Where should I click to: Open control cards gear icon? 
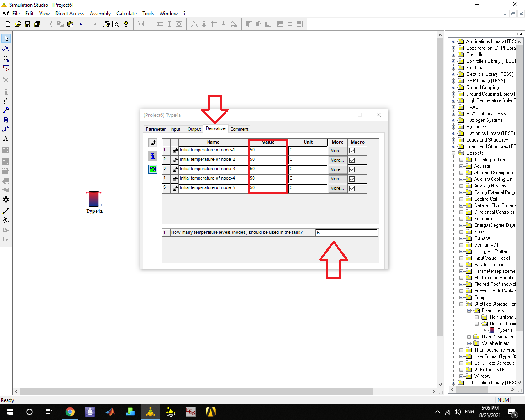point(6,200)
